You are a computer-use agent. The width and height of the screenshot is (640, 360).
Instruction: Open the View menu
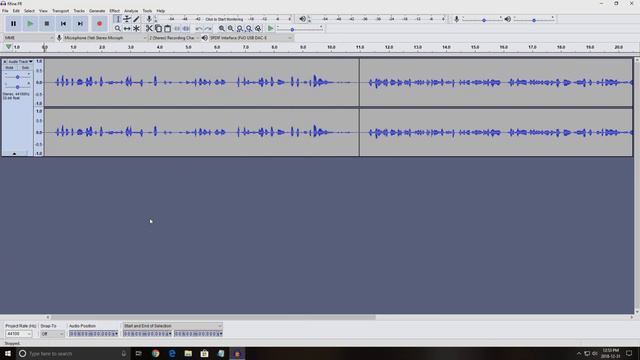pyautogui.click(x=43, y=11)
